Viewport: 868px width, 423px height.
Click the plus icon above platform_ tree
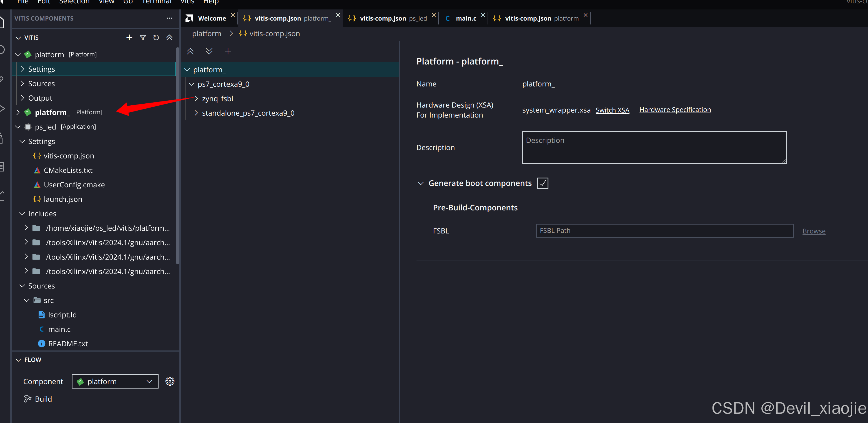228,51
